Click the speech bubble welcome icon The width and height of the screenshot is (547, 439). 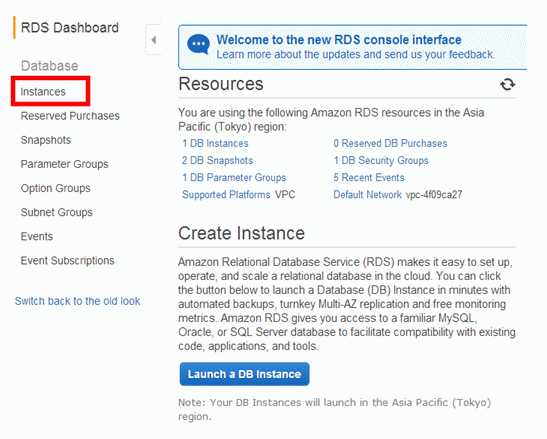tap(198, 45)
